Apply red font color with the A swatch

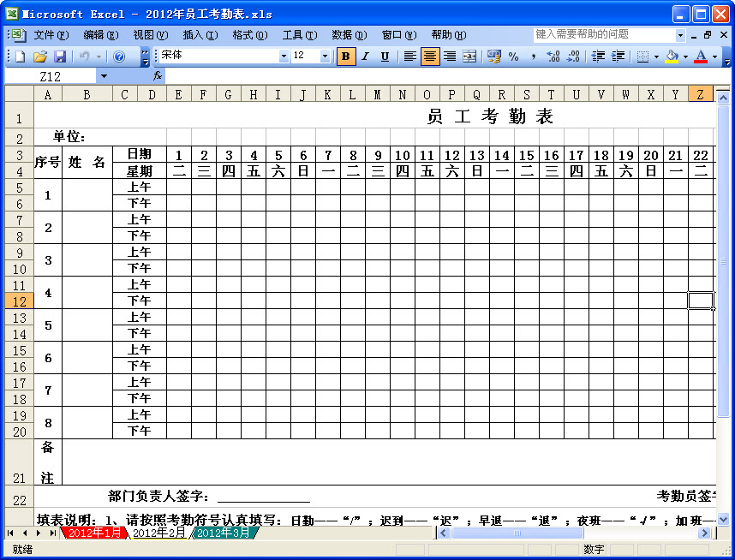[x=700, y=56]
